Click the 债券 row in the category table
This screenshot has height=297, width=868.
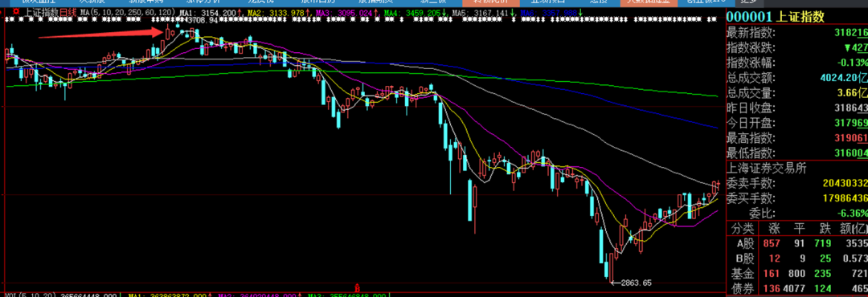point(796,288)
